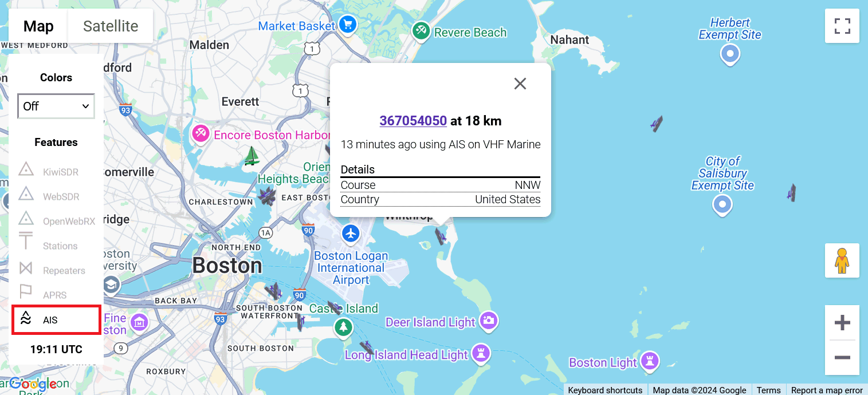Open Keyboard shortcuts button
This screenshot has height=395, width=868.
point(605,390)
